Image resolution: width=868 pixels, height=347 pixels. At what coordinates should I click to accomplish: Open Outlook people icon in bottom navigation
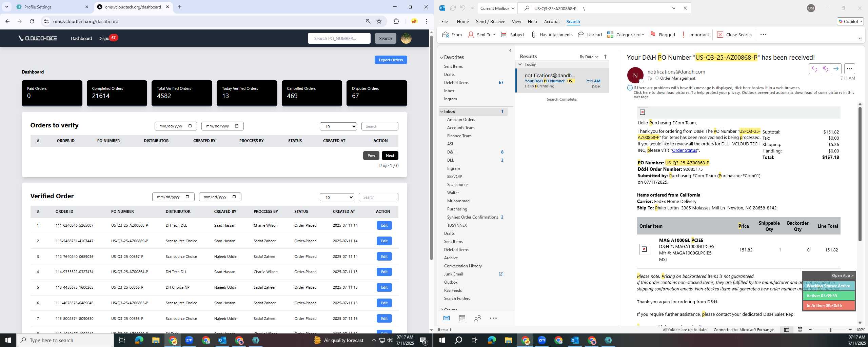477,318
